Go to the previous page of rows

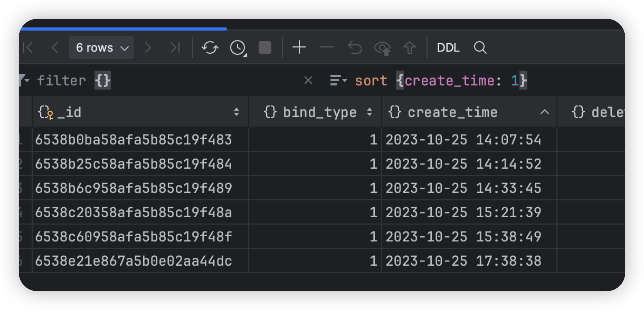(54, 48)
